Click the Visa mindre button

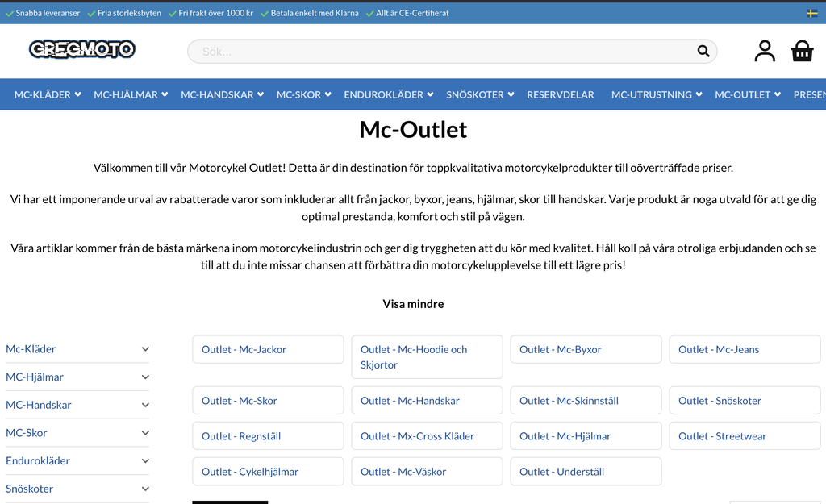pos(412,304)
